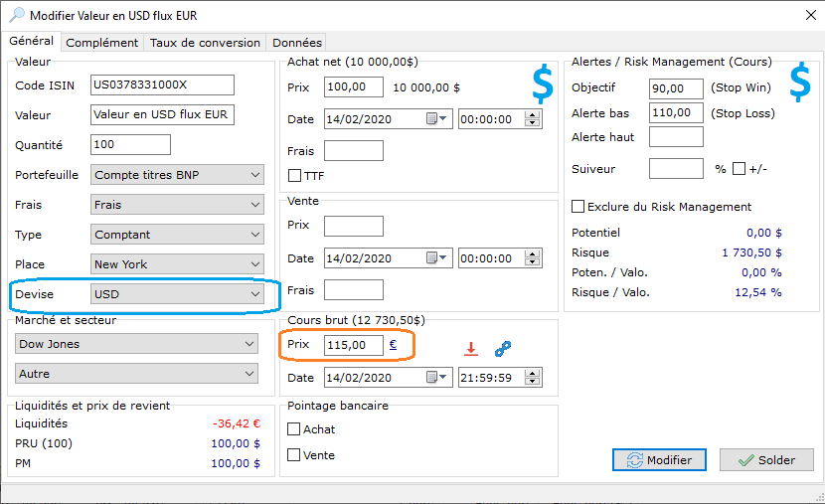Click the dollar icon in Achat net
This screenshot has width=825, height=504.
543,84
